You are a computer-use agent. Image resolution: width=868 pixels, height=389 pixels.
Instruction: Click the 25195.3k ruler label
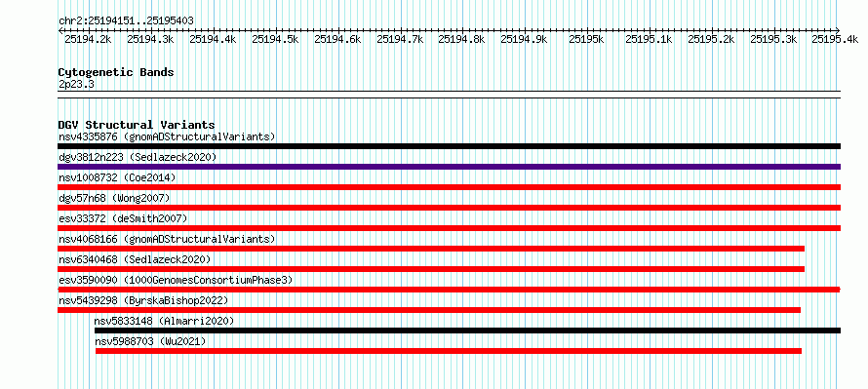click(x=774, y=39)
